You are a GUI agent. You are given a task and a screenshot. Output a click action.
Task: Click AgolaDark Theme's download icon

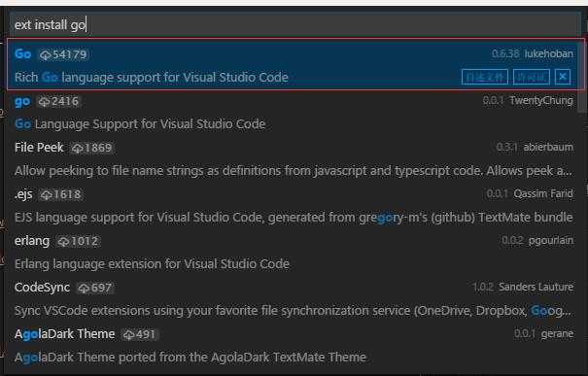129,334
